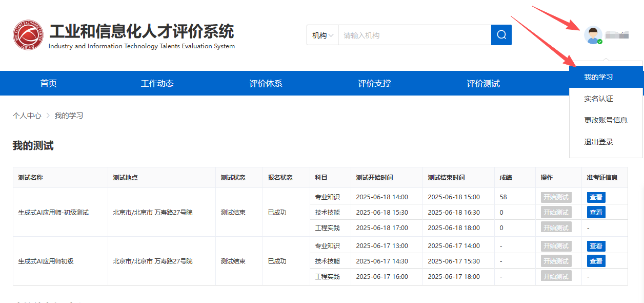Click 查看 for 2025-06-17 13:00 专业知识 row
The image size is (644, 303).
596,246
